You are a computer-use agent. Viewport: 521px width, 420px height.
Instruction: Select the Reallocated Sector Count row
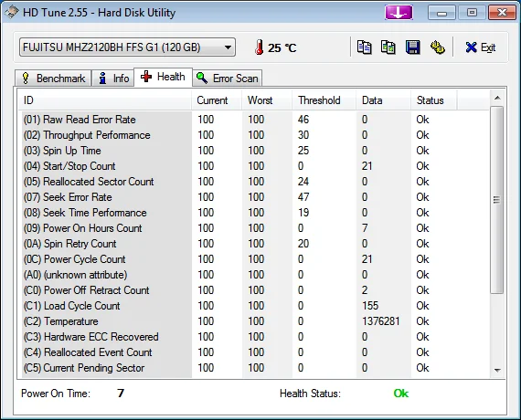pos(254,182)
